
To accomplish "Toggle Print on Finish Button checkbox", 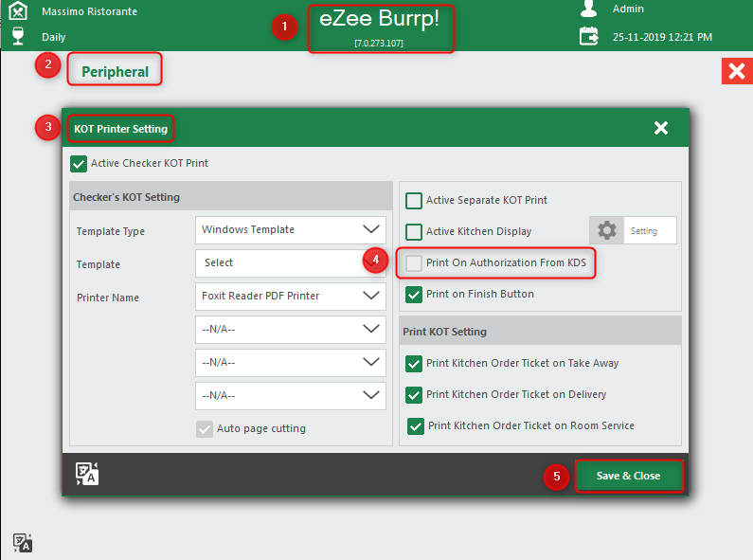I will pos(414,294).
